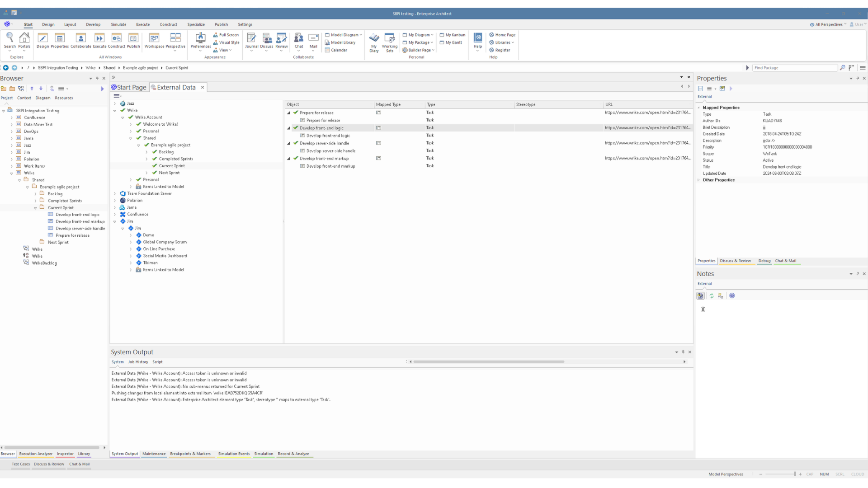This screenshot has height=488, width=868.
Task: Click the Help icon on the ribbon
Action: 478,42
